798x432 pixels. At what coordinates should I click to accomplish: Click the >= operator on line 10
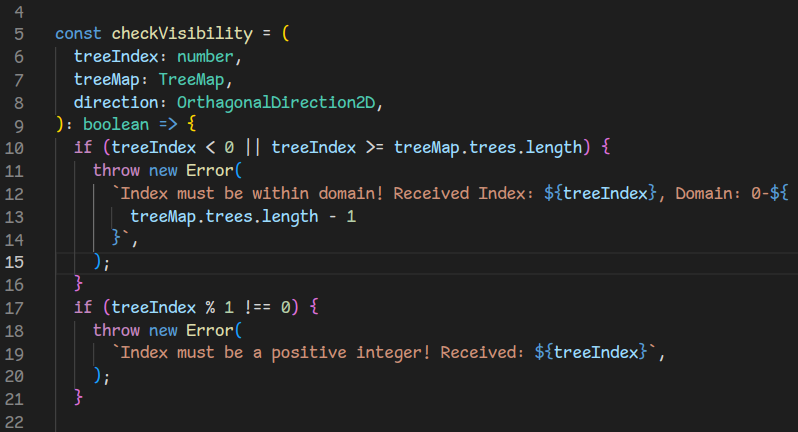point(375,148)
